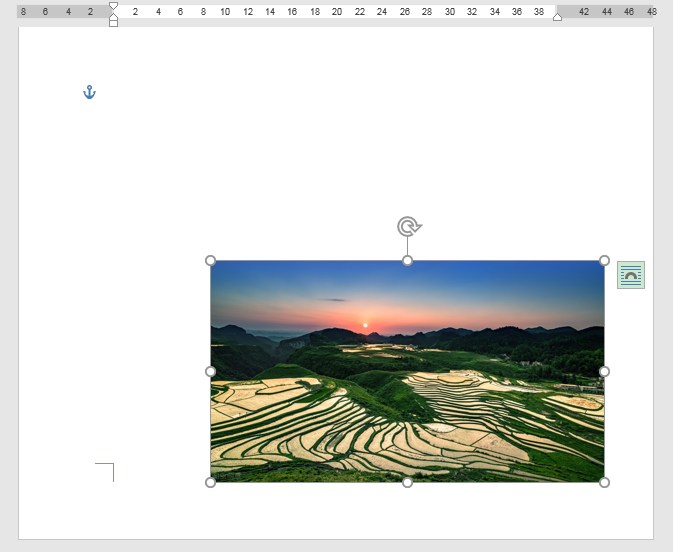
Task: Click ruler mark 10
Action: tap(225, 12)
